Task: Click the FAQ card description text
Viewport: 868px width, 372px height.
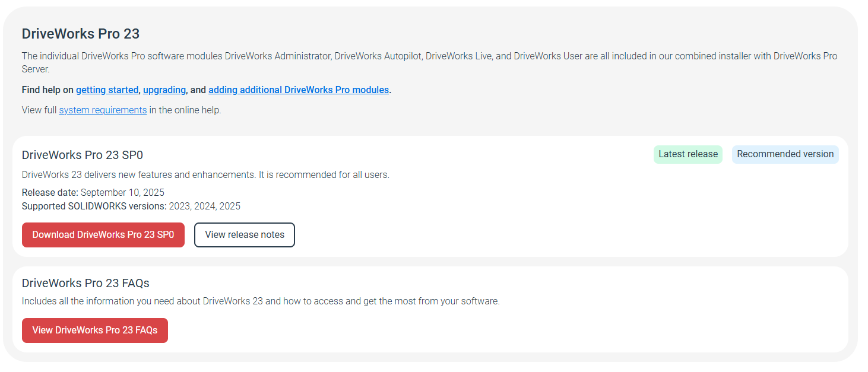Action: click(260, 301)
